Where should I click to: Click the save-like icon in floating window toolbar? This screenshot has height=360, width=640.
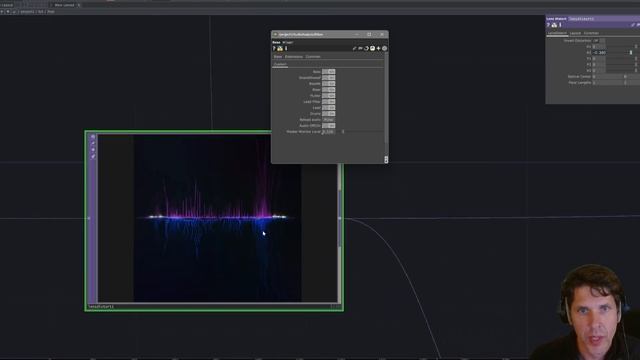(372, 49)
